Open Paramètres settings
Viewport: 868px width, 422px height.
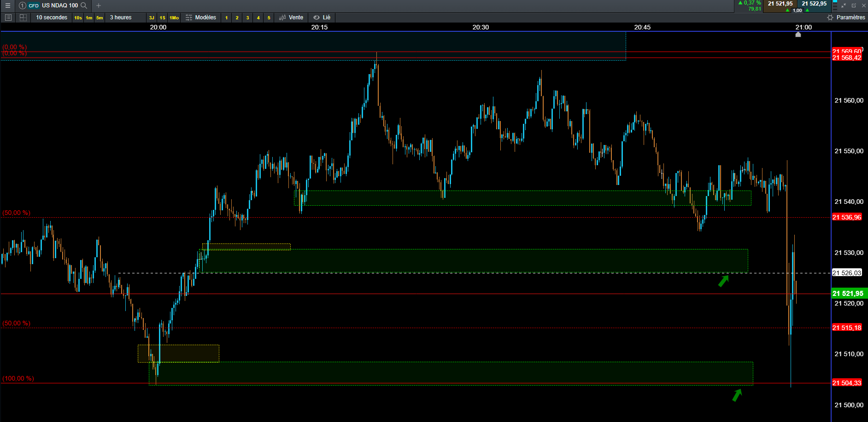846,17
